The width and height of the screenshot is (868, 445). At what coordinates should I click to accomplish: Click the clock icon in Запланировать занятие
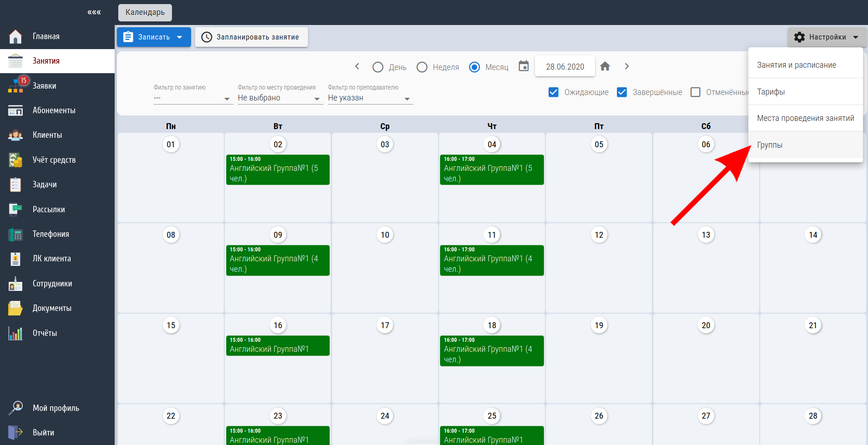207,37
